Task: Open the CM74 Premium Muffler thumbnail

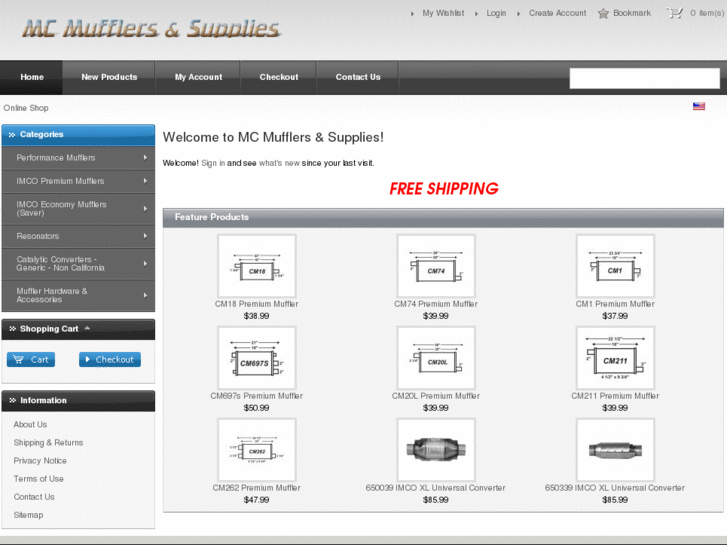Action: point(436,266)
